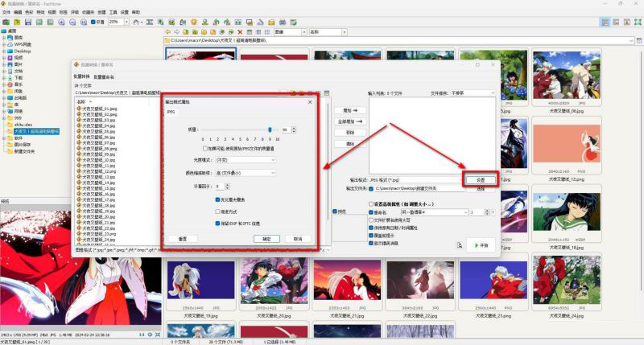Image resolution: width=644 pixels, height=345 pixels.
Task: Toggle the 平滑 checkbox in main toolbar
Action: point(93,23)
